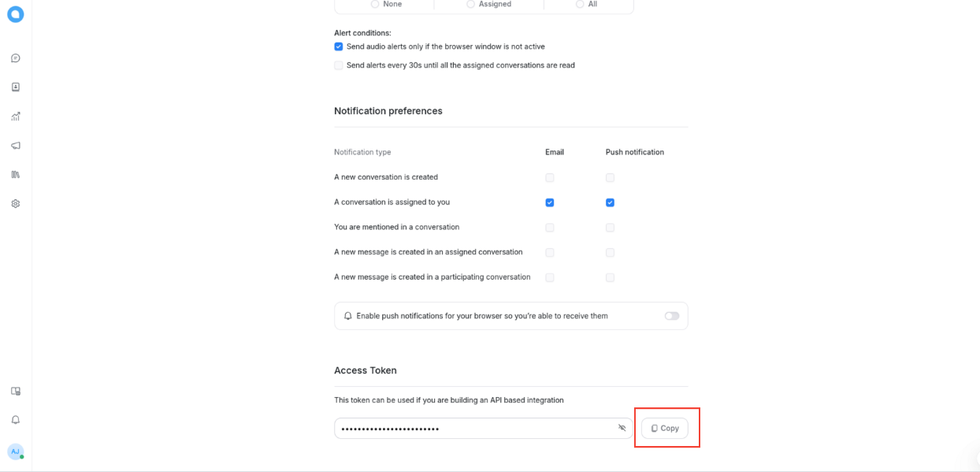Enable push notification for new conversation created
This screenshot has width=980, height=472.
[610, 177]
